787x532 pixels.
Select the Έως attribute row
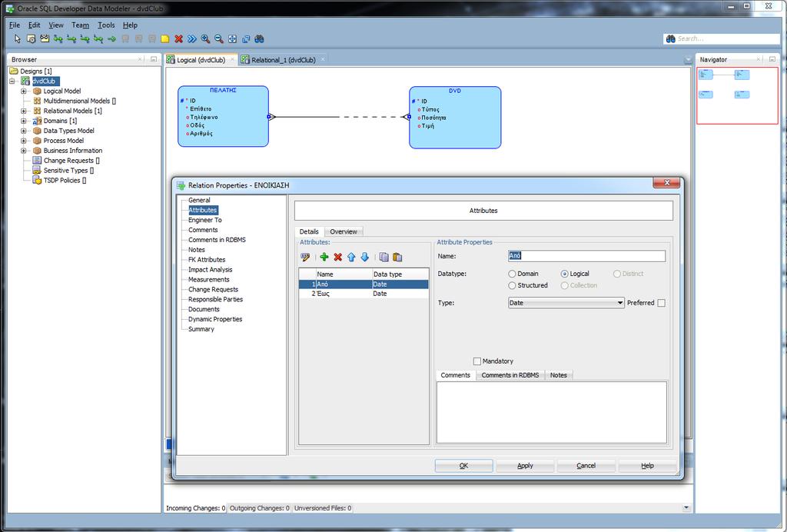[364, 294]
